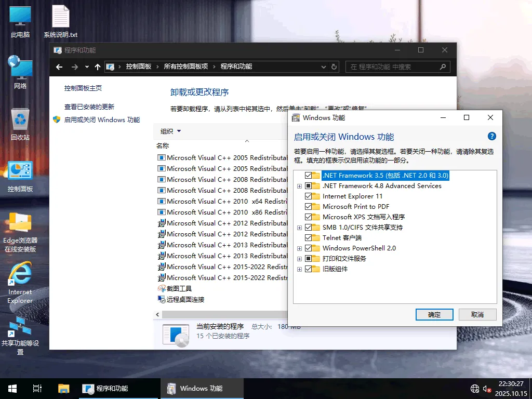Uncheck the Telnet 客户端 feature
This screenshot has width=532, height=399.
[x=310, y=237]
